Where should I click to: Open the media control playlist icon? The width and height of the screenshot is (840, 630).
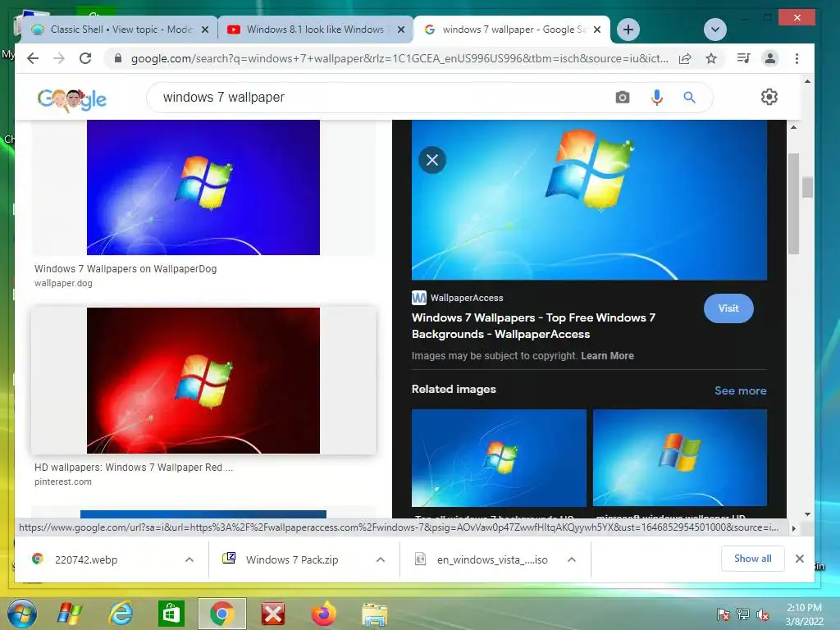(743, 58)
